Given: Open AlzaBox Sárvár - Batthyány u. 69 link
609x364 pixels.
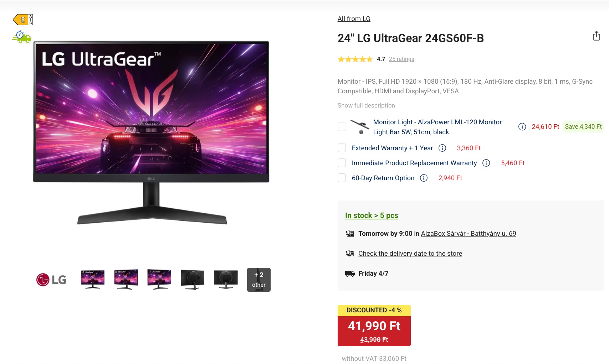Looking at the screenshot, I should pos(469,234).
